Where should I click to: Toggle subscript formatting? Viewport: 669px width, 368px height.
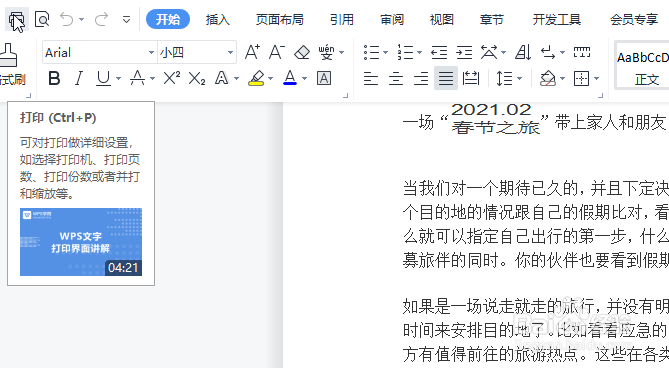(x=197, y=78)
